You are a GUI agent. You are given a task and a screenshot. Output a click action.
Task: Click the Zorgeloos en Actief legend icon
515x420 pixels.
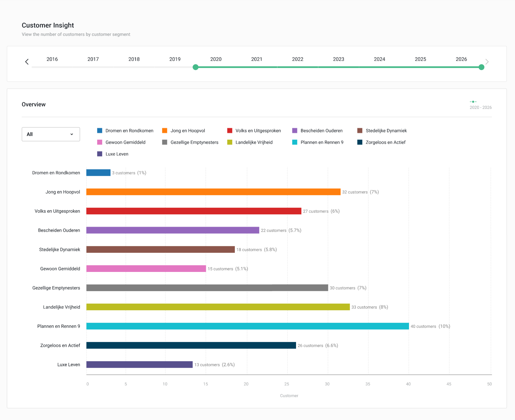360,143
